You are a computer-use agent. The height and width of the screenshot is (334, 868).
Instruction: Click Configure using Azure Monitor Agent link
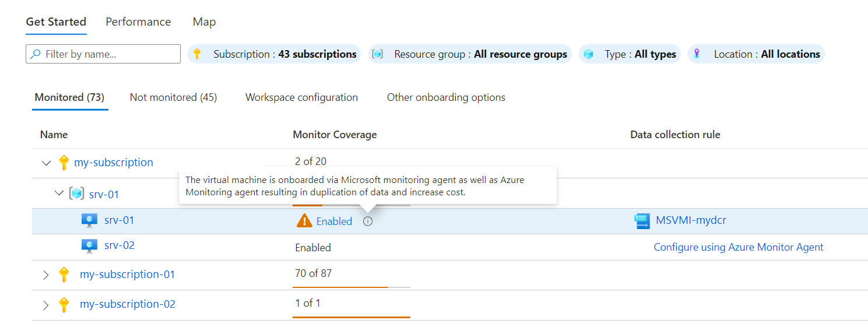click(x=738, y=247)
